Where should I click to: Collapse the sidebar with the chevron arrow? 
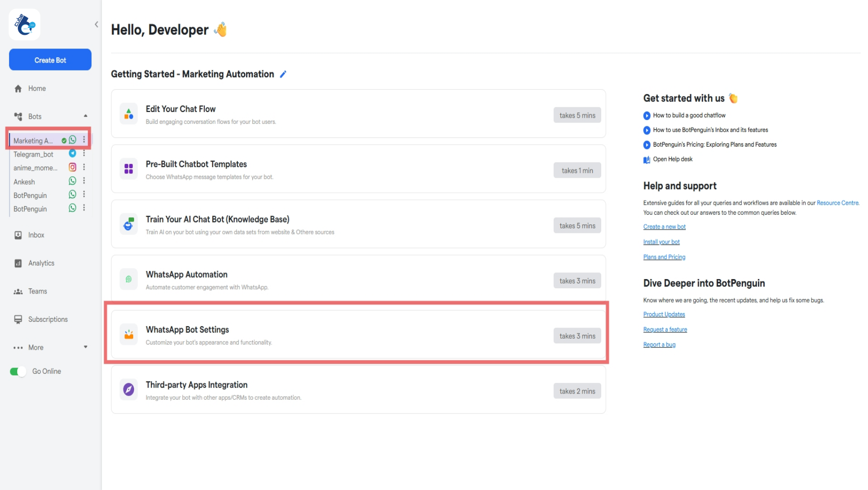[x=97, y=24]
